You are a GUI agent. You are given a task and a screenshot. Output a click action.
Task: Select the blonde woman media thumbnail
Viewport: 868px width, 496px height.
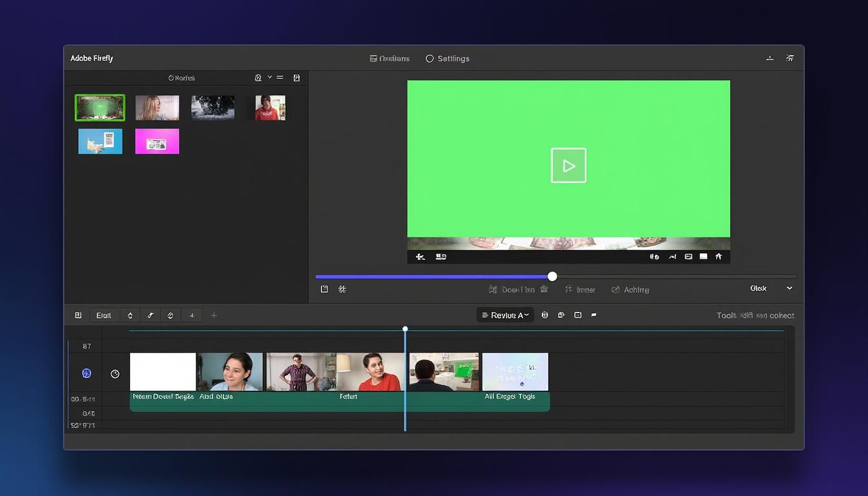pyautogui.click(x=157, y=108)
